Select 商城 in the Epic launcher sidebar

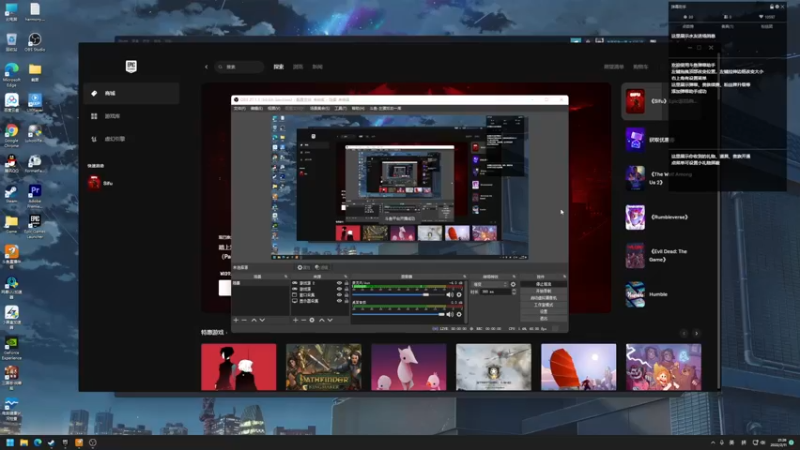(x=132, y=93)
